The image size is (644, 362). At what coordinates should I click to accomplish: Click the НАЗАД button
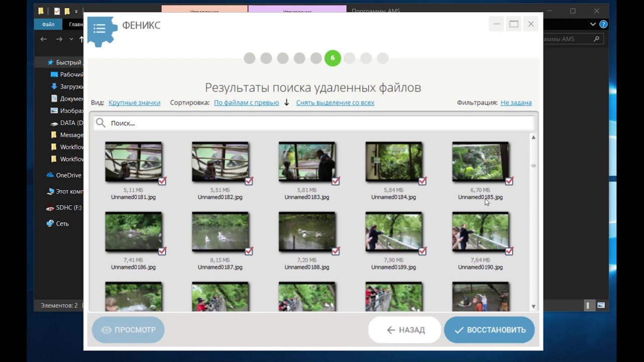405,330
